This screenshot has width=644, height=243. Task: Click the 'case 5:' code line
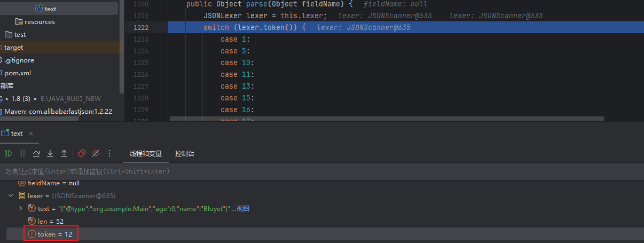tap(235, 51)
